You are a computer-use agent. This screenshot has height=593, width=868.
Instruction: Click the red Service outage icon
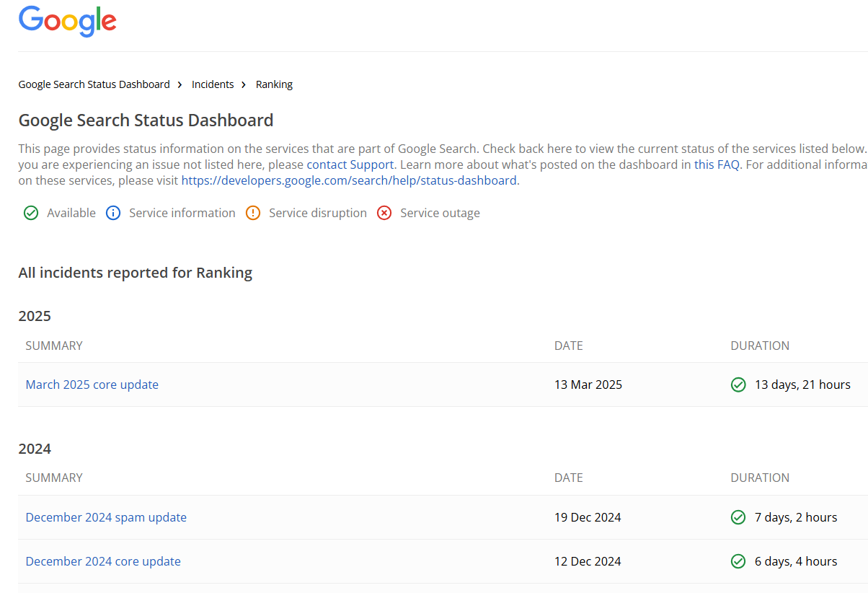(384, 213)
